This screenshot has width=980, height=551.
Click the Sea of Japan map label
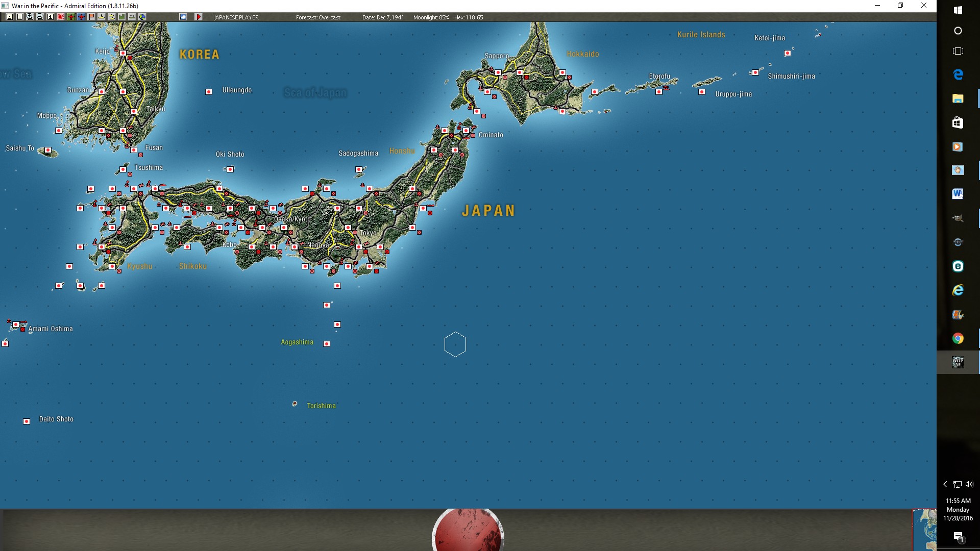click(315, 92)
